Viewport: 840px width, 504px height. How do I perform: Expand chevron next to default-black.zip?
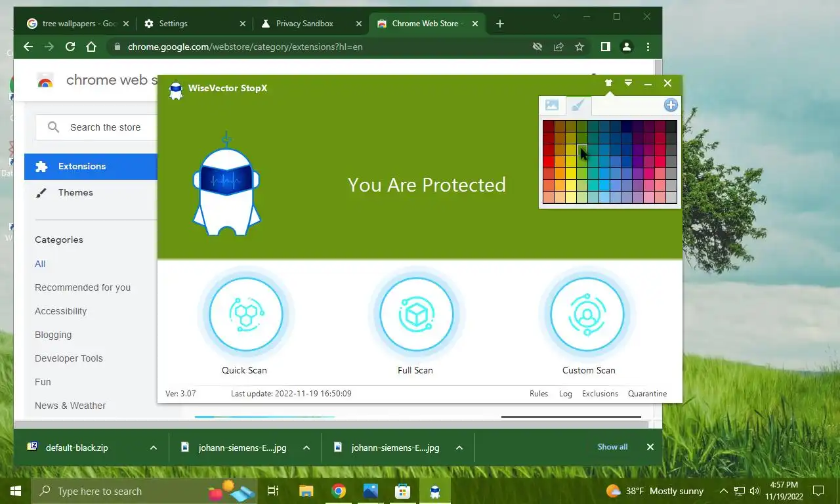click(x=153, y=448)
